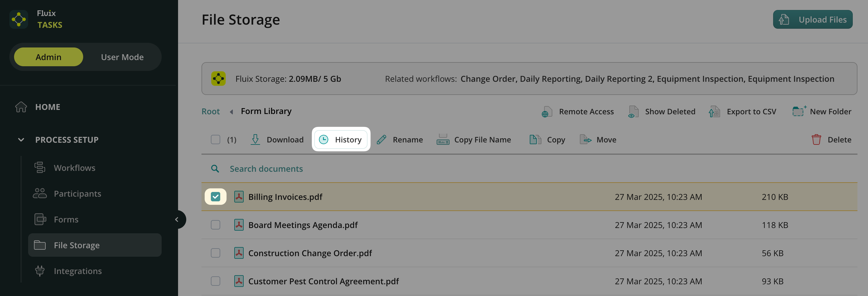This screenshot has height=296, width=868.
Task: Uncheck the Billing Invoices.pdf checkbox
Action: pyautogui.click(x=215, y=197)
